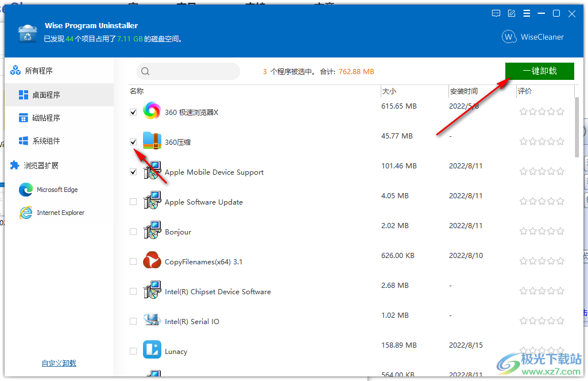The image size is (588, 381).
Task: Rate CopyFilenames(x64) 3.1 using its stars
Action: (542, 261)
